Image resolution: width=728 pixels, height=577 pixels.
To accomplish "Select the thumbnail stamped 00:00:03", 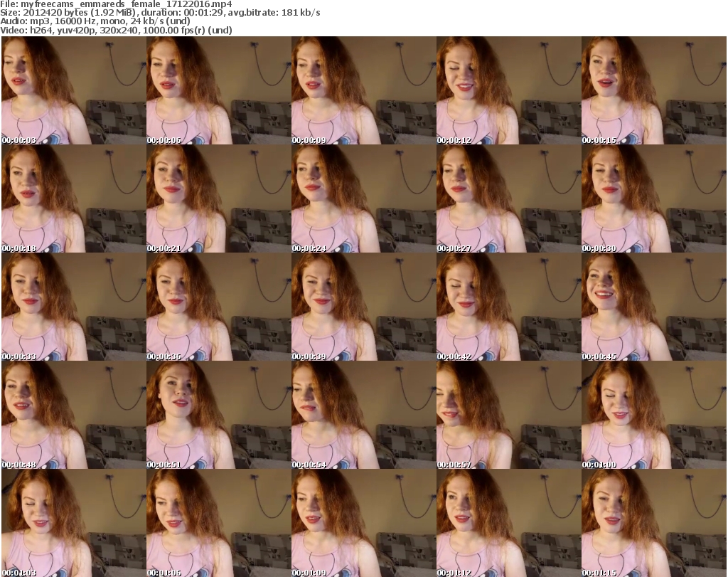I will 74,90.
